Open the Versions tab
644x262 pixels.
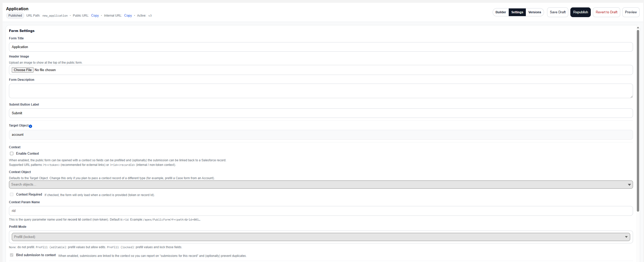coord(535,12)
